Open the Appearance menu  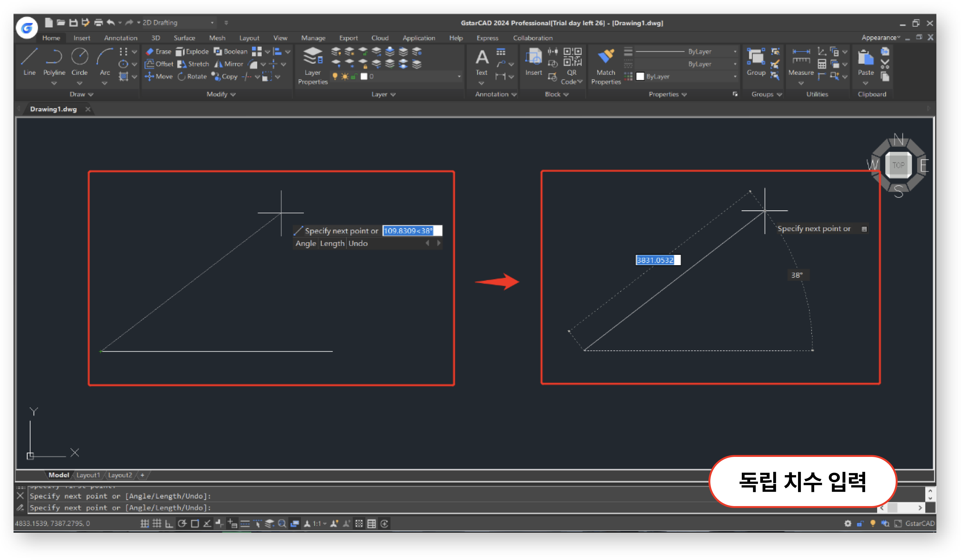(x=881, y=38)
